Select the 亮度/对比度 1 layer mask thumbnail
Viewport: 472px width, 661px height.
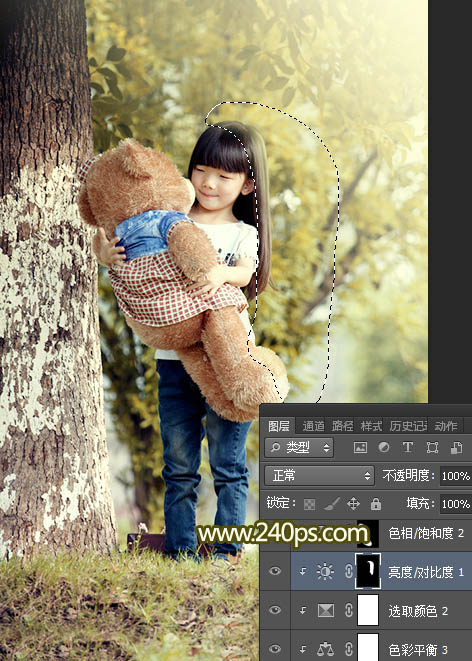click(368, 571)
